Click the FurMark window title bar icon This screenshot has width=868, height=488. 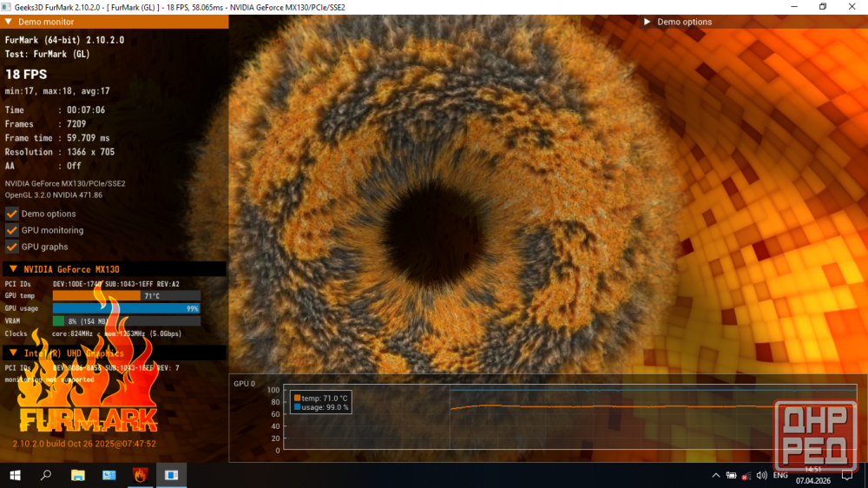[x=7, y=7]
